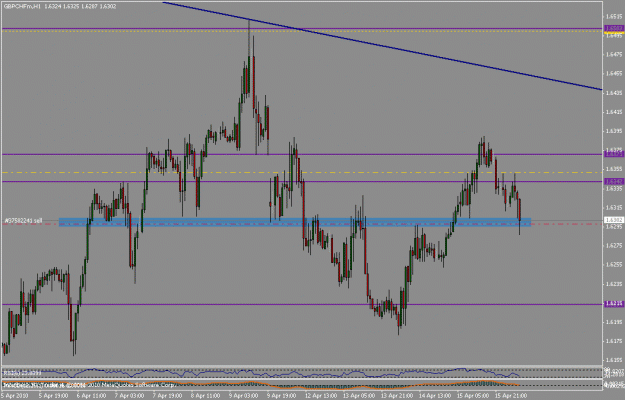Click the 14 Apr 13:00 time label
Viewport: 625px width, 400px height.
(434, 395)
